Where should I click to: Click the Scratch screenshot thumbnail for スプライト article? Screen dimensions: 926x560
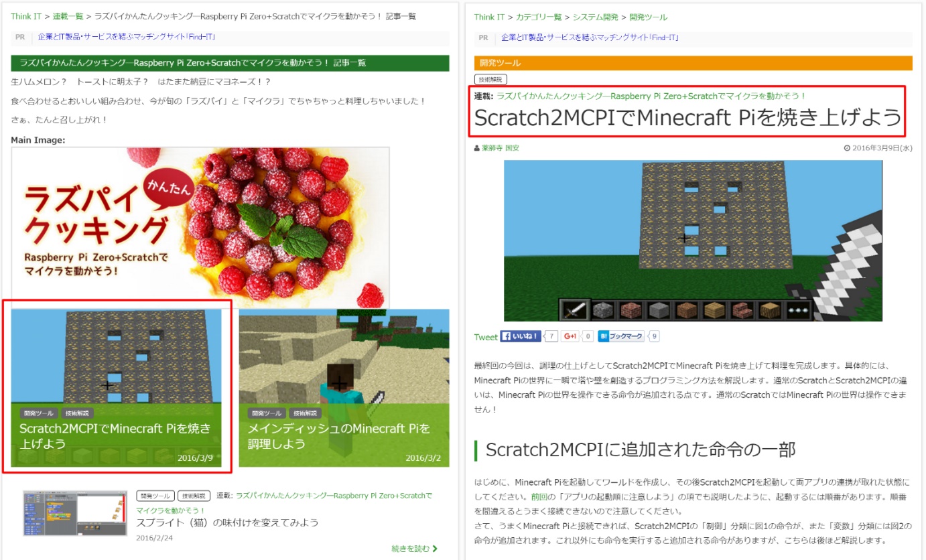(75, 512)
